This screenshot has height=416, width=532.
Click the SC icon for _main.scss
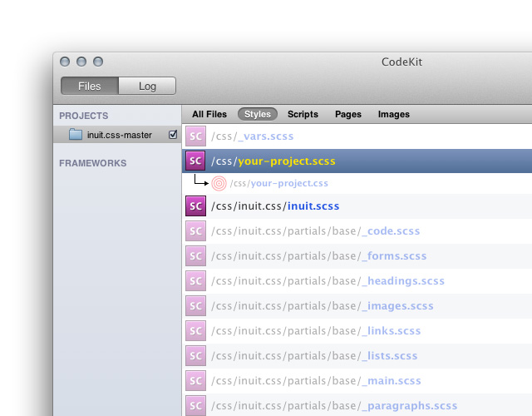[195, 381]
